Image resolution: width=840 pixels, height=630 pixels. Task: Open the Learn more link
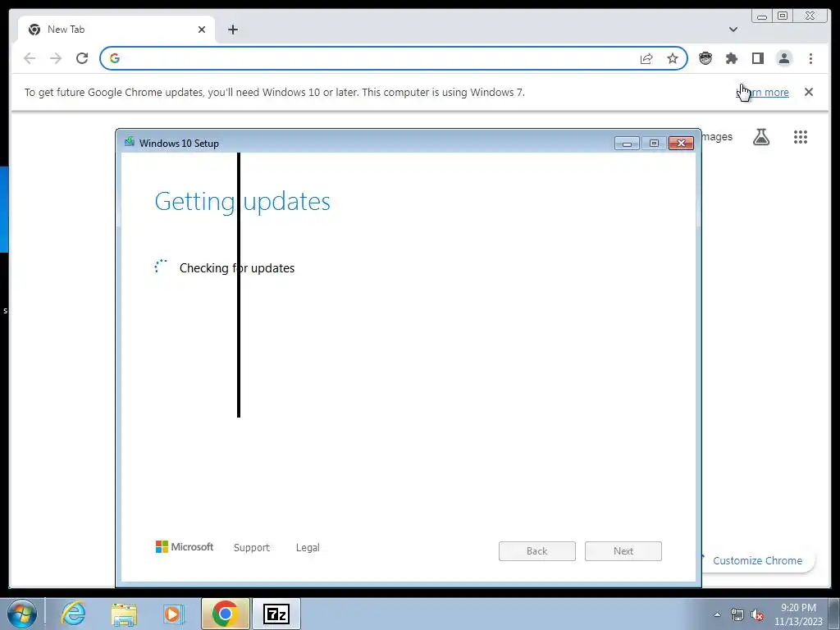click(763, 92)
